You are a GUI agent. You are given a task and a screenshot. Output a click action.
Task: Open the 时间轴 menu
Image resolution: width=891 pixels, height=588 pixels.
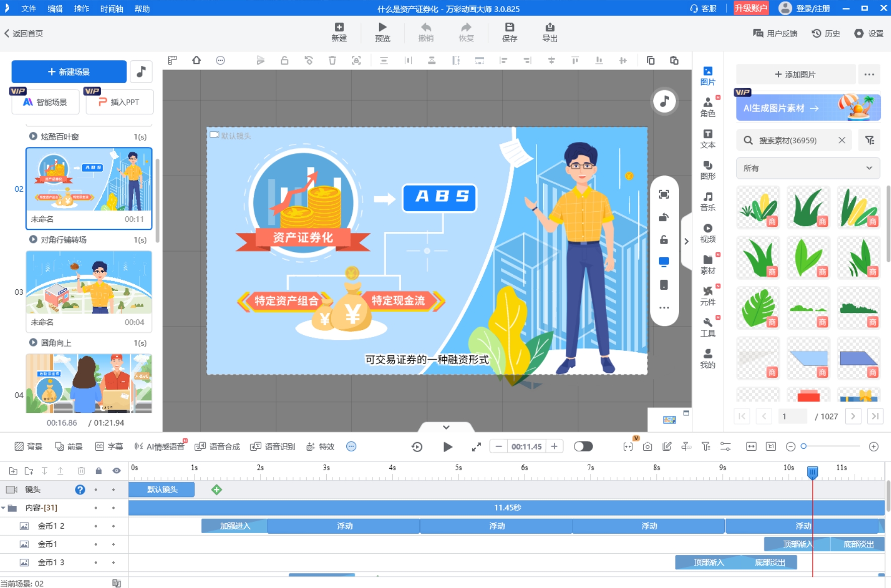tap(111, 9)
